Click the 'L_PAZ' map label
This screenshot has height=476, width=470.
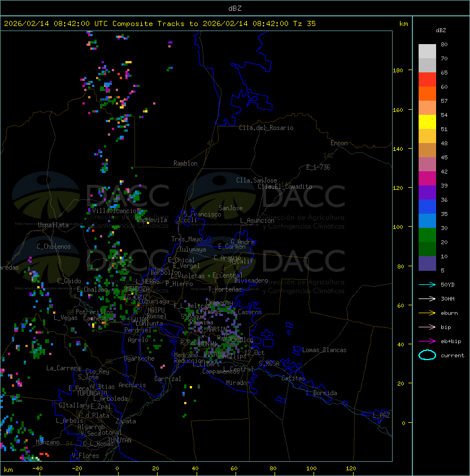381,416
